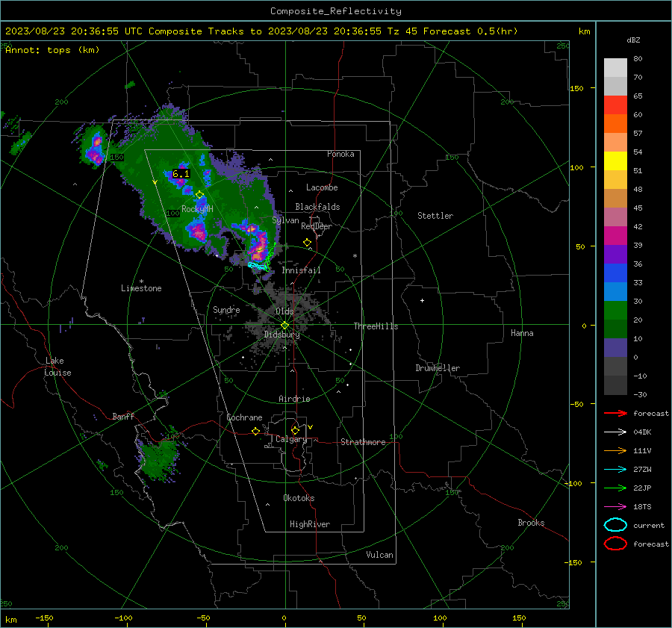Click the yellow radar site diamond at Didsbury

tap(285, 325)
